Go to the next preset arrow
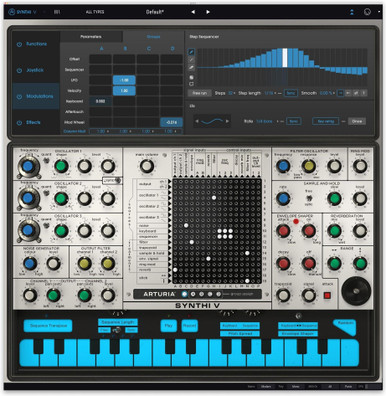 point(208,12)
